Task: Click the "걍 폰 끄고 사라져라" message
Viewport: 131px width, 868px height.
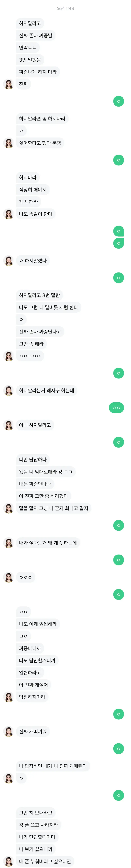Action: pos(38,825)
